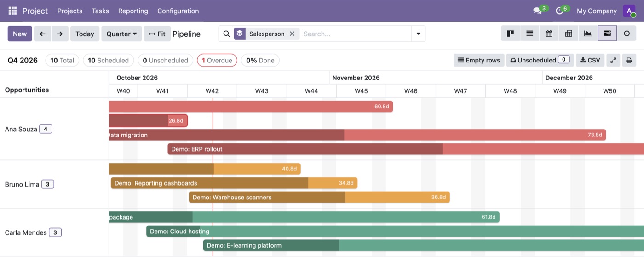
Task: Open the Tasks menu
Action: [x=100, y=11]
